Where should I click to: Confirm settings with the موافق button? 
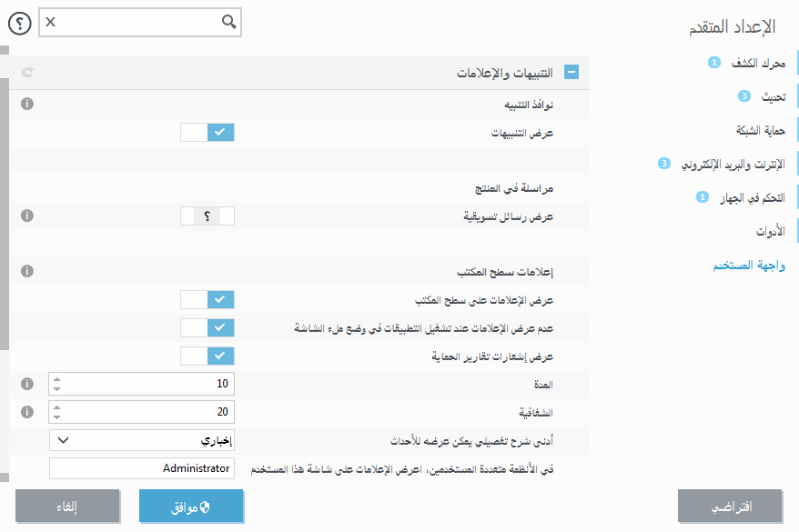(191, 507)
